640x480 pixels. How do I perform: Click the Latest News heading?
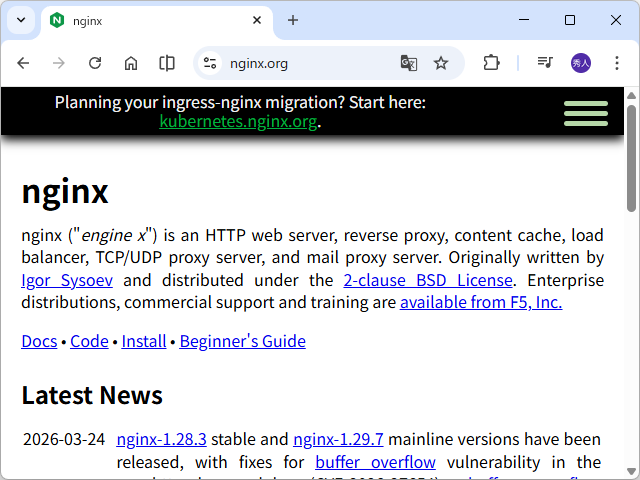click(x=92, y=395)
